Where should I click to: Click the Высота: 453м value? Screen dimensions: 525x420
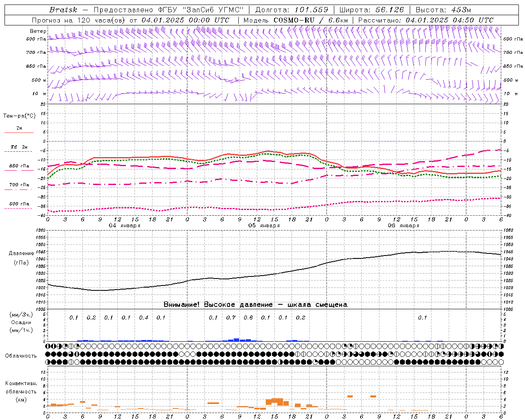point(443,10)
